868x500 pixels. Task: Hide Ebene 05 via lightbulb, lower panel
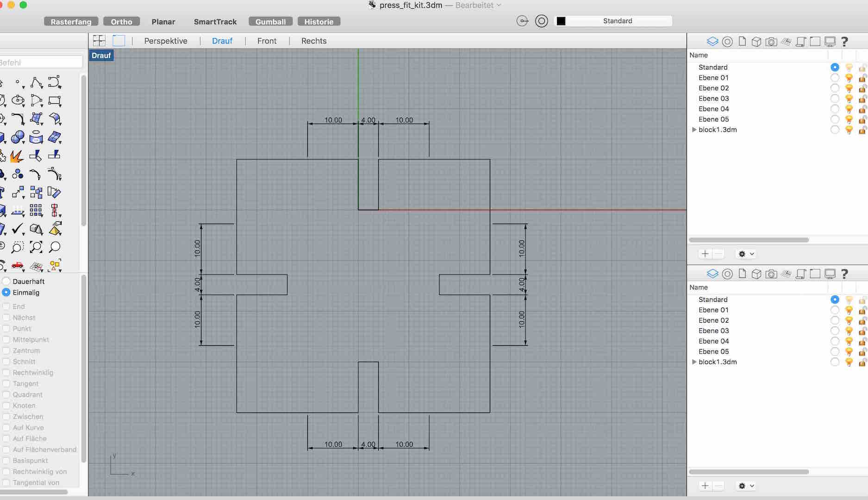849,351
